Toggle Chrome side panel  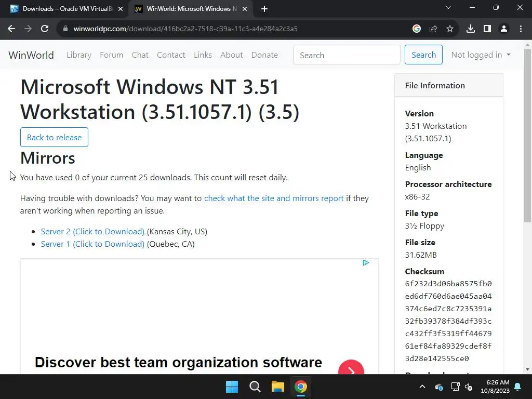click(487, 29)
